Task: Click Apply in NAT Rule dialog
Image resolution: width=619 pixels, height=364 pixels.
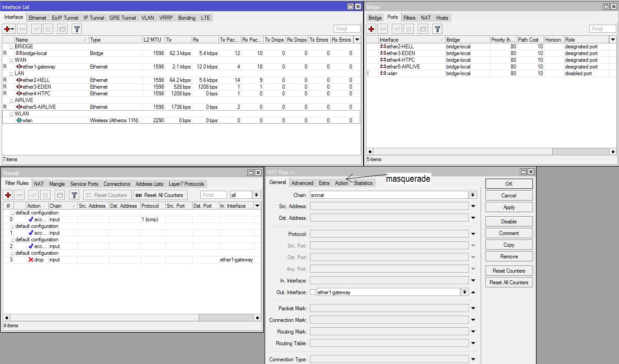Action: coord(509,207)
